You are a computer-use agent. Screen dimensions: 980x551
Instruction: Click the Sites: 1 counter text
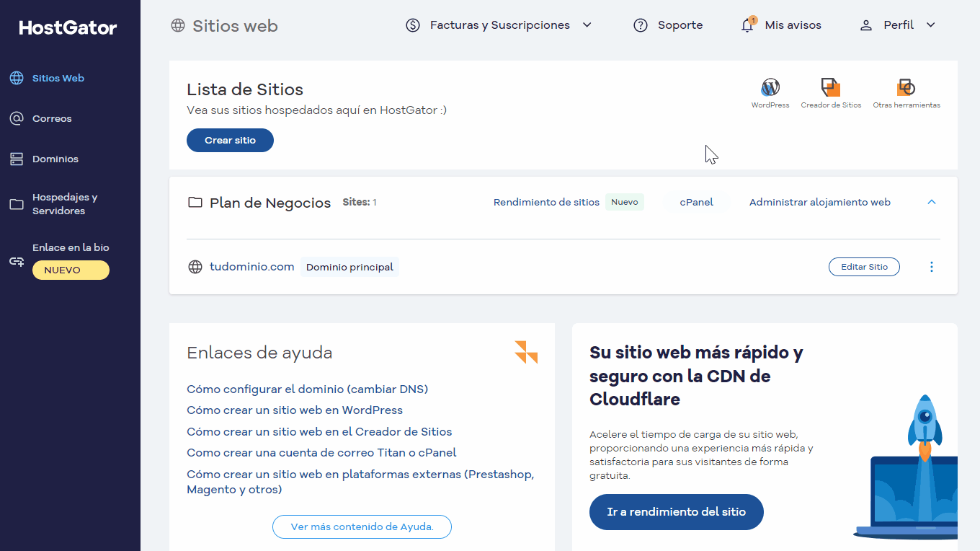359,203
